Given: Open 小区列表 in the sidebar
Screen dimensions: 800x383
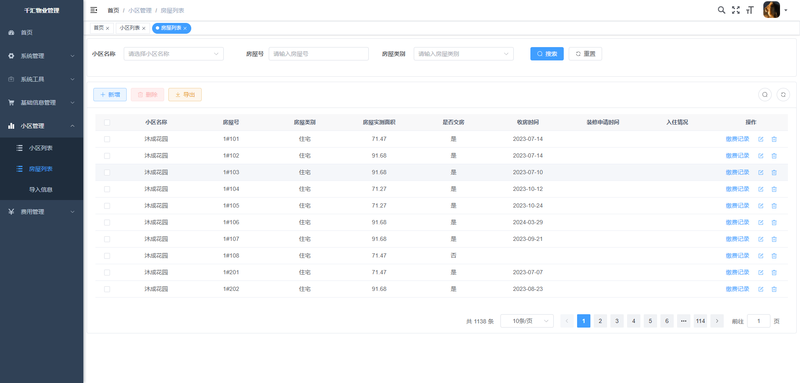Looking at the screenshot, I should (x=41, y=148).
